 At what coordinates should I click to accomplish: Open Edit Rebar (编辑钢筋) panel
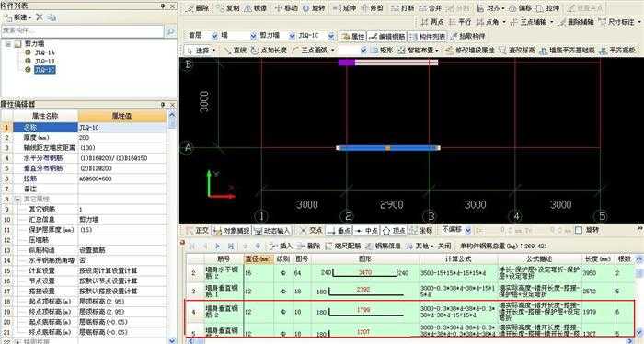point(387,36)
